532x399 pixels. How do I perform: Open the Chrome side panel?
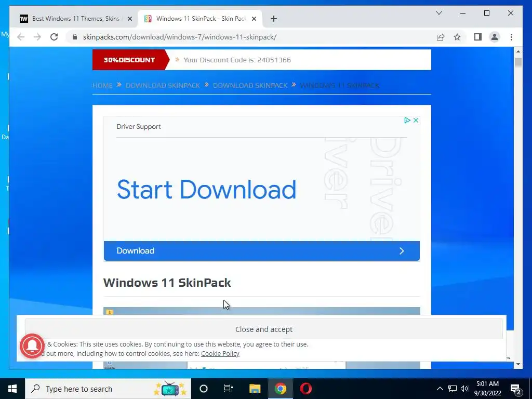[x=478, y=37]
